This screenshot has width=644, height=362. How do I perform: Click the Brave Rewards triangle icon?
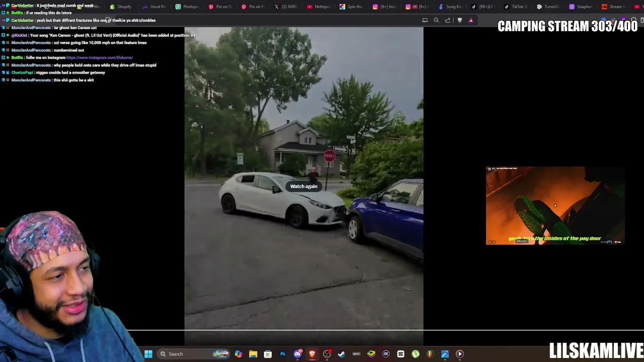(x=471, y=20)
